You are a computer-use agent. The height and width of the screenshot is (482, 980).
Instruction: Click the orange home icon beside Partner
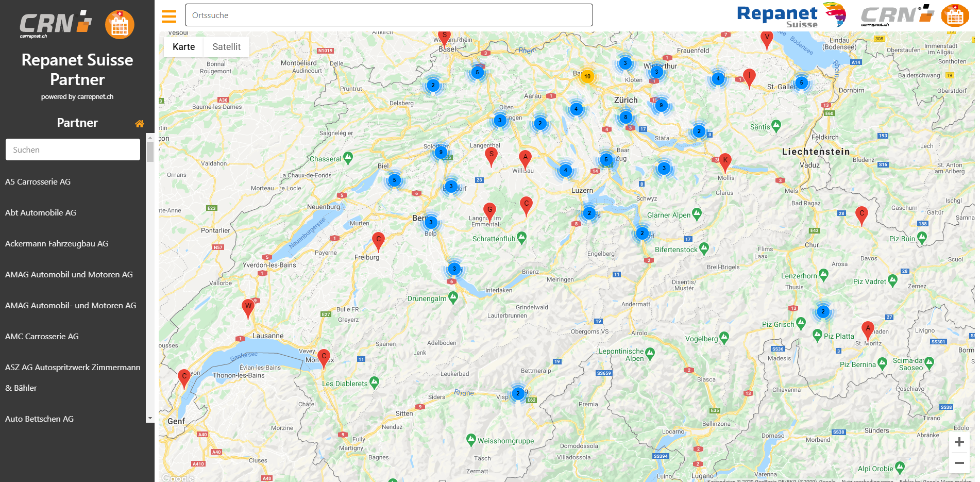(x=139, y=124)
